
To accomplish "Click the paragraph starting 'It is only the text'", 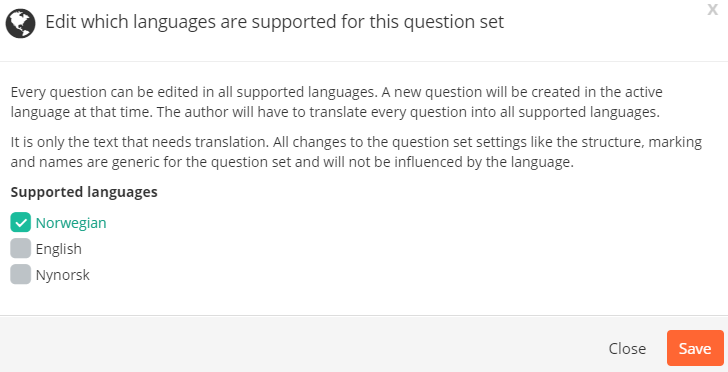I will [x=356, y=152].
